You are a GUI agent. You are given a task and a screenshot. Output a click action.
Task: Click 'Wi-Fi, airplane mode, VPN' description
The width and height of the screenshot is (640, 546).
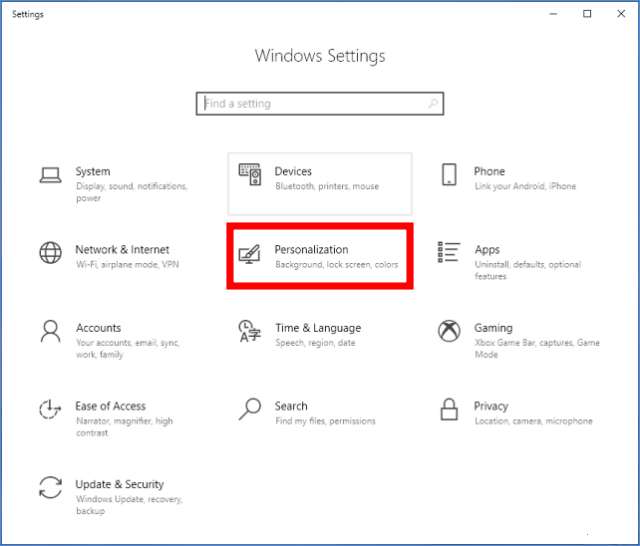tap(127, 264)
